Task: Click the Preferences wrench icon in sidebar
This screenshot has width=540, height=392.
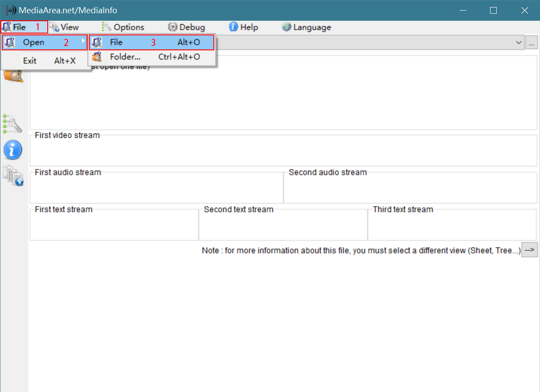Action: point(12,124)
